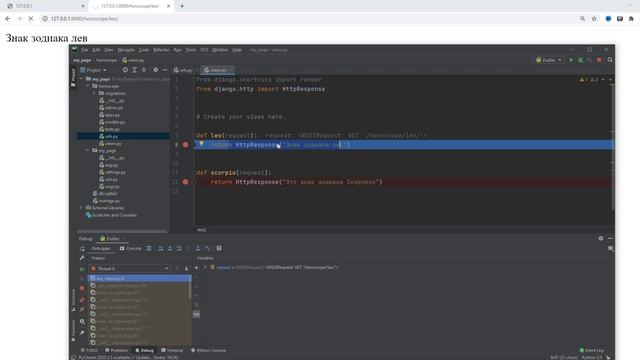Switch to the views.py editor tab
Screen dimensions: 640x360
pos(218,70)
